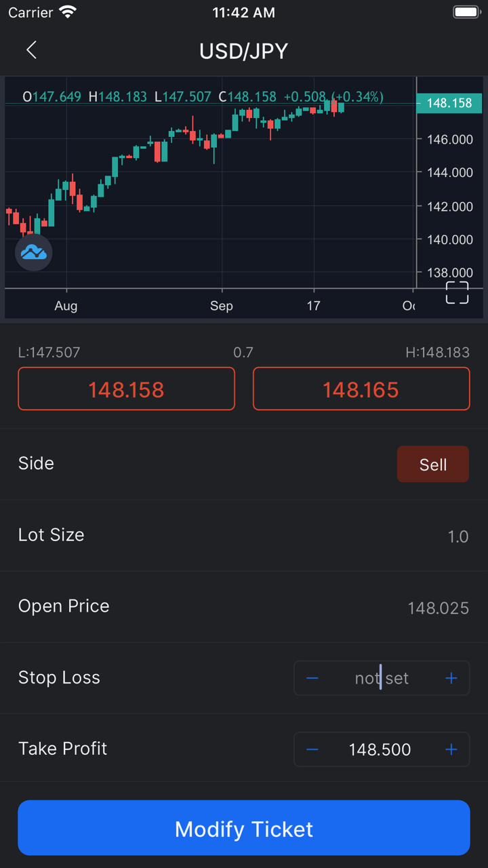Click the green 148.158 price label on chart
This screenshot has height=868, width=488.
point(449,103)
